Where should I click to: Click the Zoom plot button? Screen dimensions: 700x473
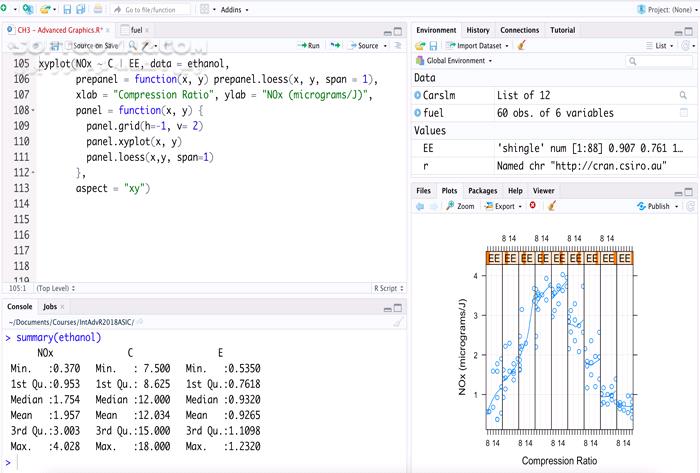tap(460, 206)
